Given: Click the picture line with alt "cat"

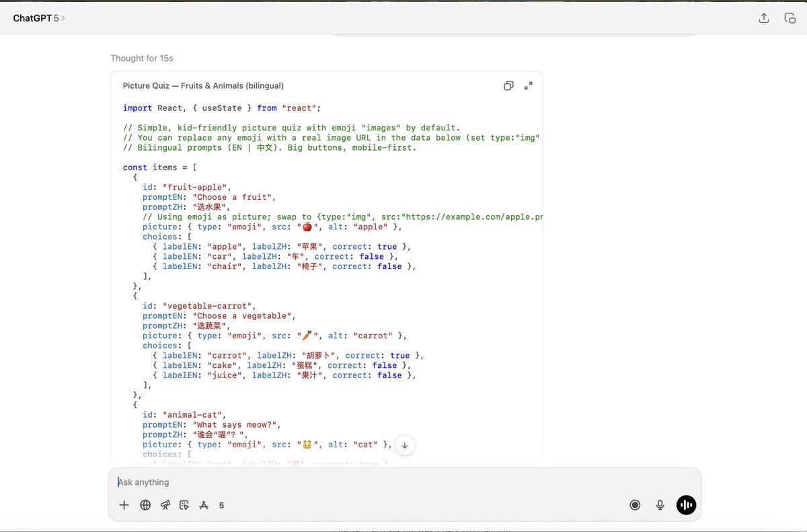Looking at the screenshot, I should pyautogui.click(x=266, y=445).
